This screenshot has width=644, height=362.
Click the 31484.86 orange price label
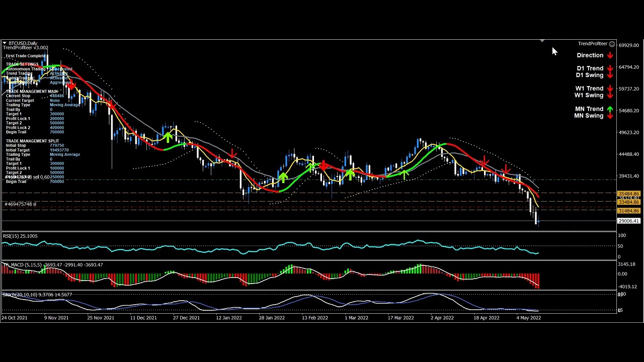(629, 211)
